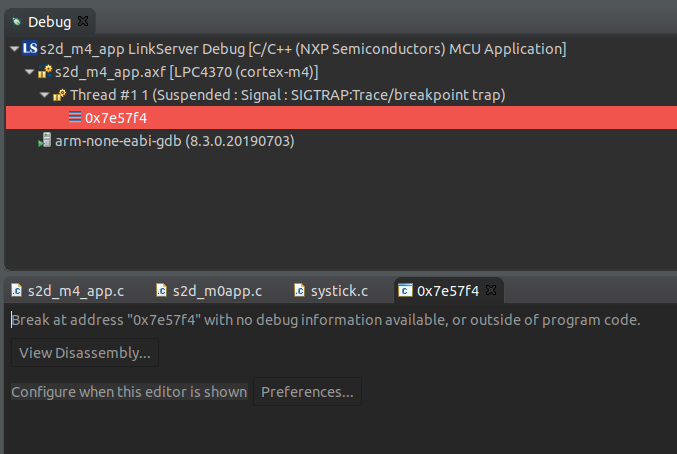Select the arm-none-eabi-gdb tree entry

coord(174,141)
